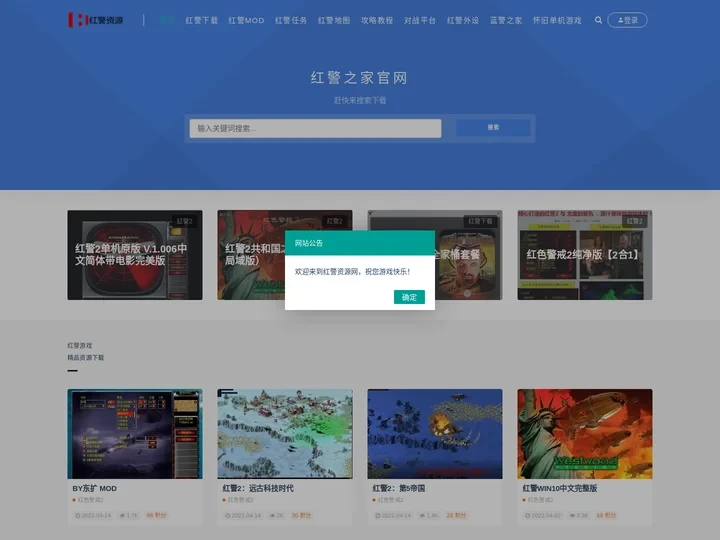Click the BY东扩 MOD title link
This screenshot has width=720, height=540.
click(95, 488)
